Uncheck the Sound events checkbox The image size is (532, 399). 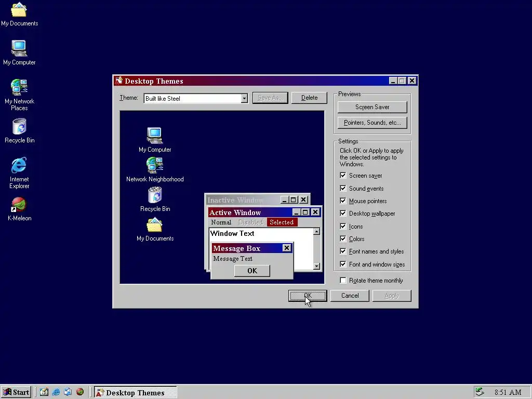[x=343, y=188]
